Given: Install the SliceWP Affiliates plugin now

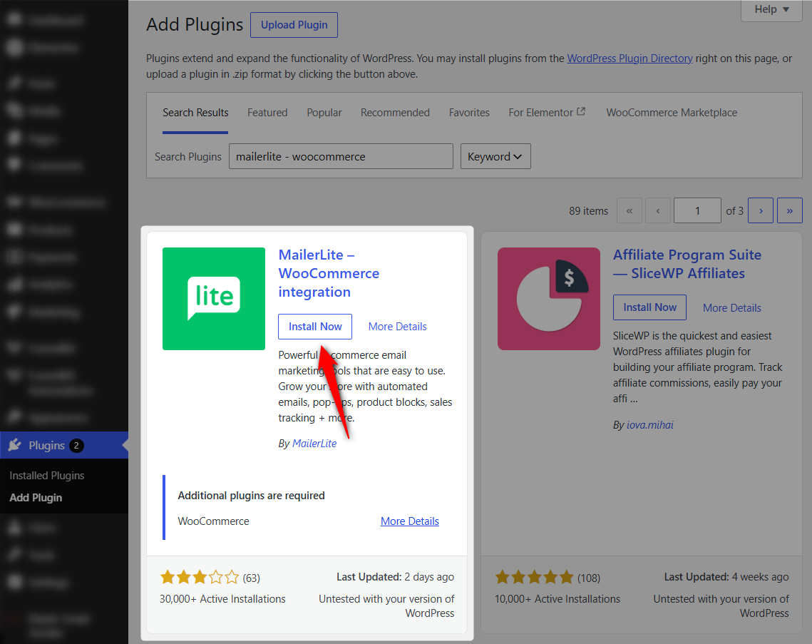Looking at the screenshot, I should [x=649, y=307].
